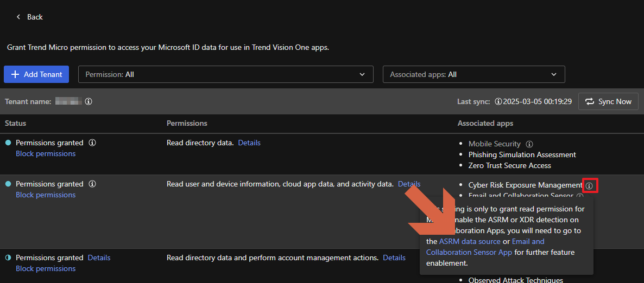Viewport: 644px width, 283px height.
Task: Click the Status column header
Action: pyautogui.click(x=16, y=124)
